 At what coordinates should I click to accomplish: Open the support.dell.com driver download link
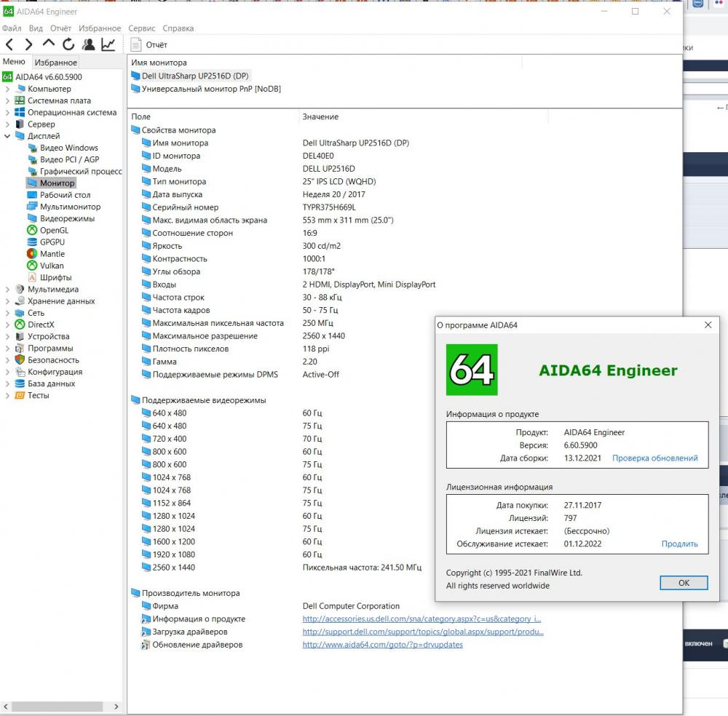[x=423, y=632]
